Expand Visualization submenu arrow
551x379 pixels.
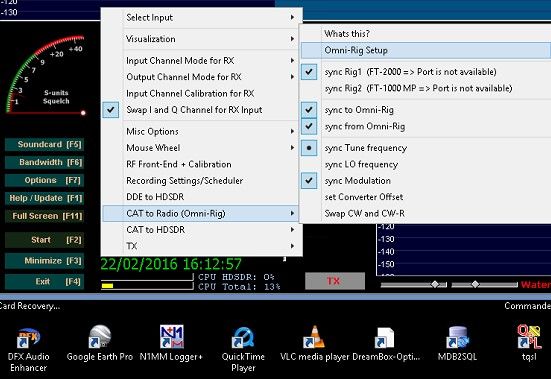tap(292, 39)
